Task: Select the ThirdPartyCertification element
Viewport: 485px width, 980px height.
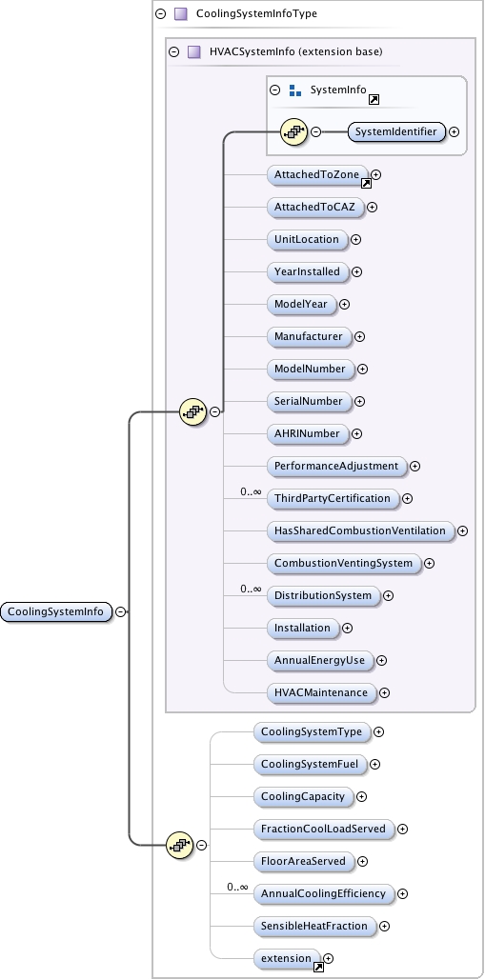Action: (332, 498)
